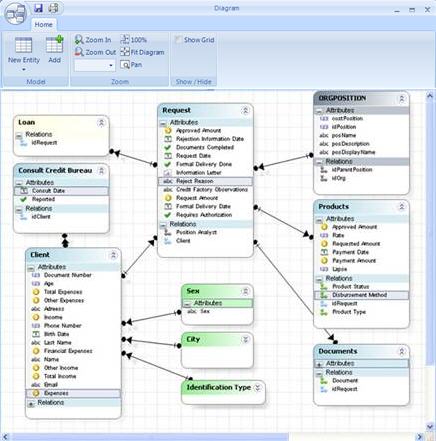Expand the City entity box
Image resolution: width=436 pixels, height=441 pixels.
coord(245,339)
